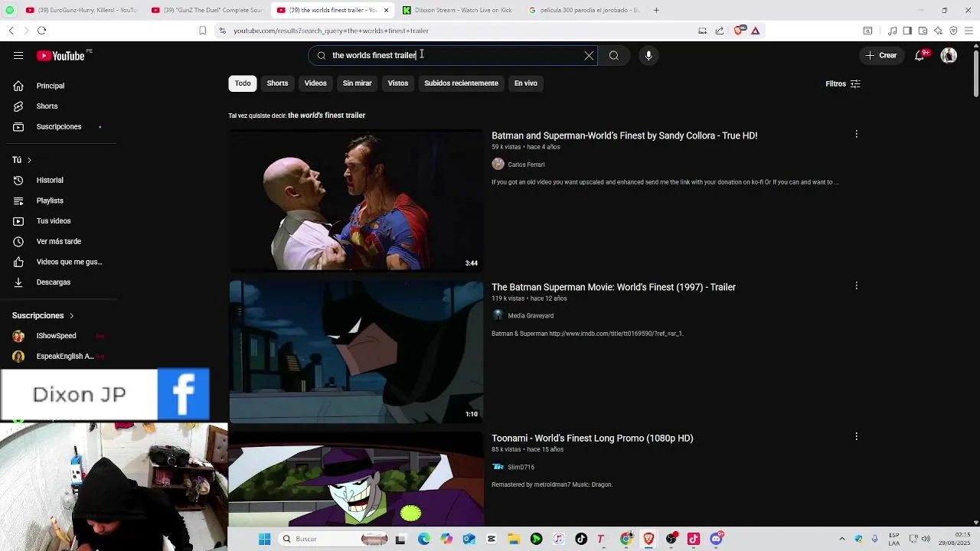Screen dimensions: 980x551
Task: Clear the search box with the X
Action: pos(589,55)
